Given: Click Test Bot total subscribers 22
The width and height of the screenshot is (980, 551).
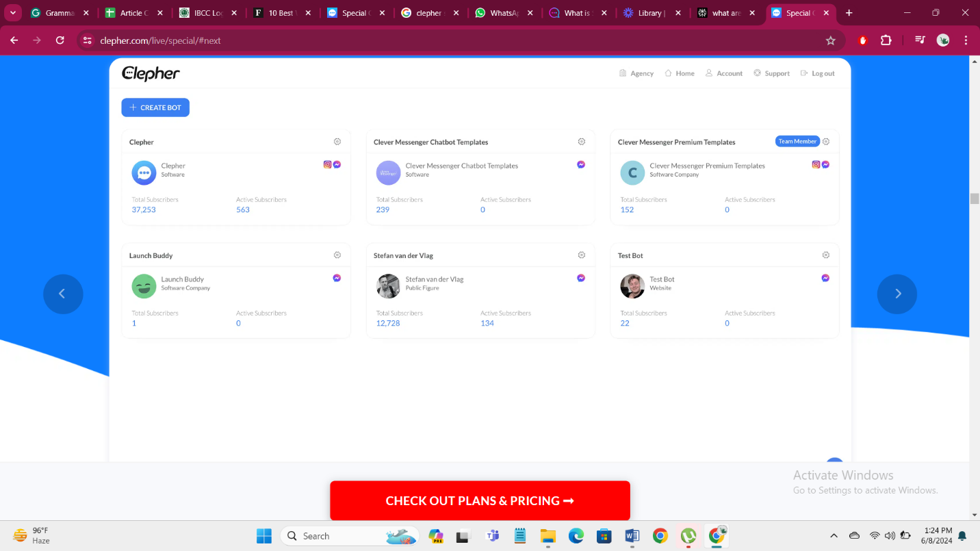Looking at the screenshot, I should pyautogui.click(x=625, y=323).
